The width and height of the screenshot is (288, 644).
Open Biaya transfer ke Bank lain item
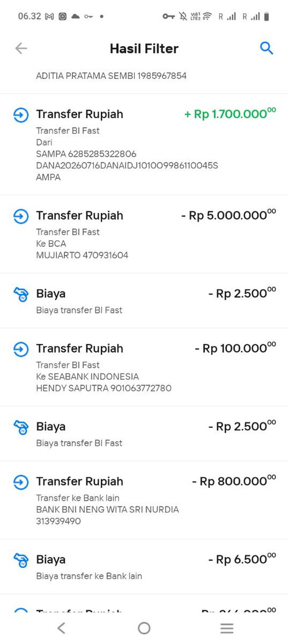pyautogui.click(x=144, y=567)
